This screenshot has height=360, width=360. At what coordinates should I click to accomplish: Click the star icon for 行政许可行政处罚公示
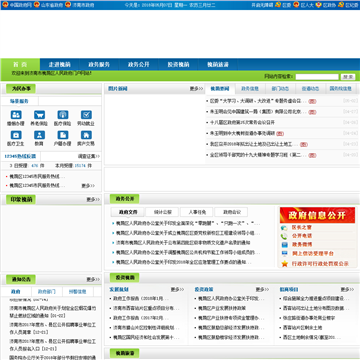coord(284,264)
